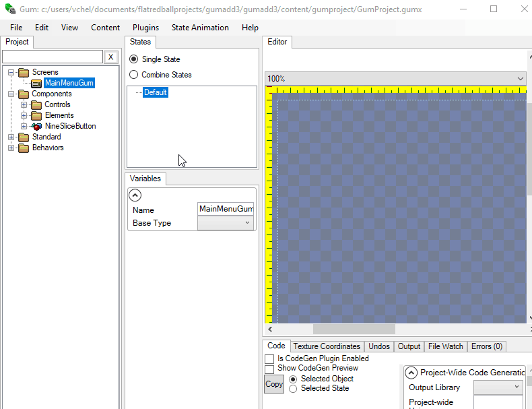Check Show CodeGen Preview

269,369
